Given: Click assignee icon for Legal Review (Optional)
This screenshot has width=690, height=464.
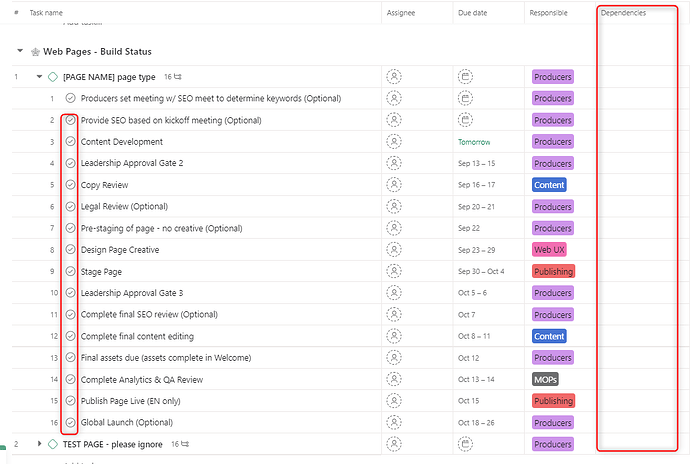Looking at the screenshot, I should coord(395,206).
